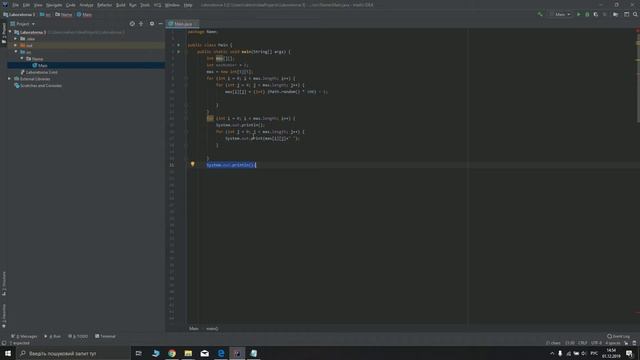Open Project panel settings gear

click(152, 24)
